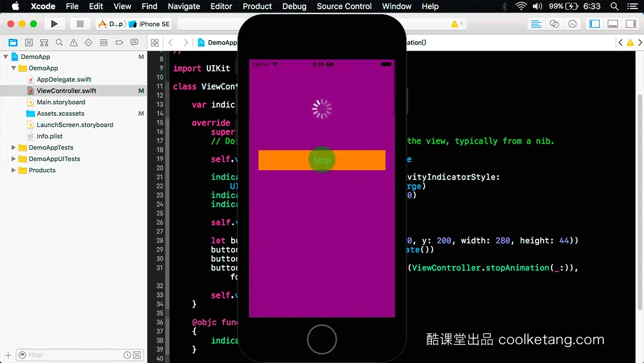Open the Editor menu

pos(221,6)
